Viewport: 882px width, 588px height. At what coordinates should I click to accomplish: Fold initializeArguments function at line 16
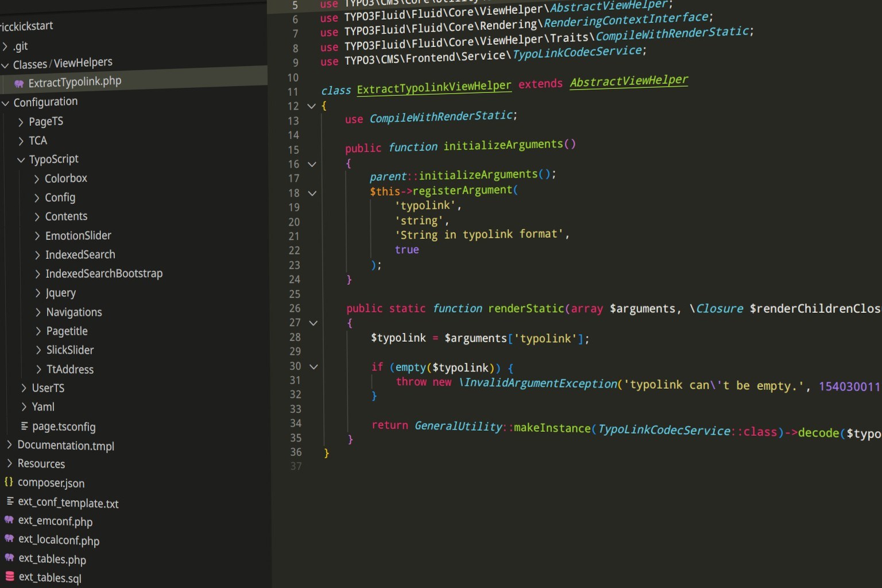point(312,164)
